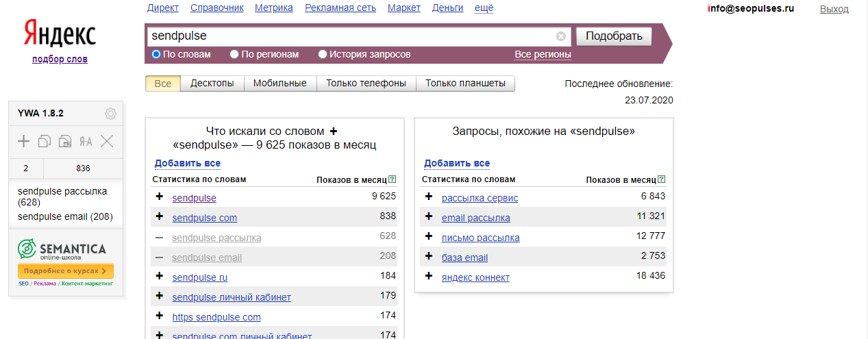Screen dimensions: 868x339
Task: Open the 'email рассылка' similar query link
Action: (x=476, y=218)
